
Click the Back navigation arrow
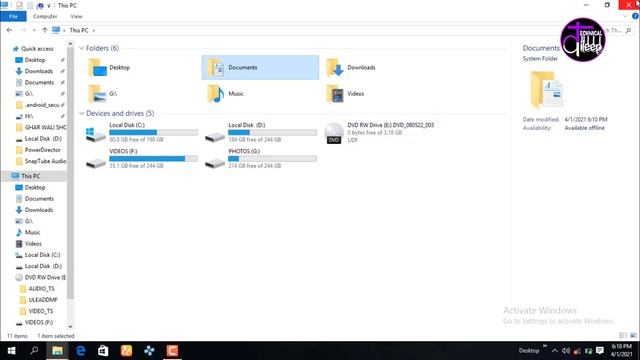[x=9, y=30]
